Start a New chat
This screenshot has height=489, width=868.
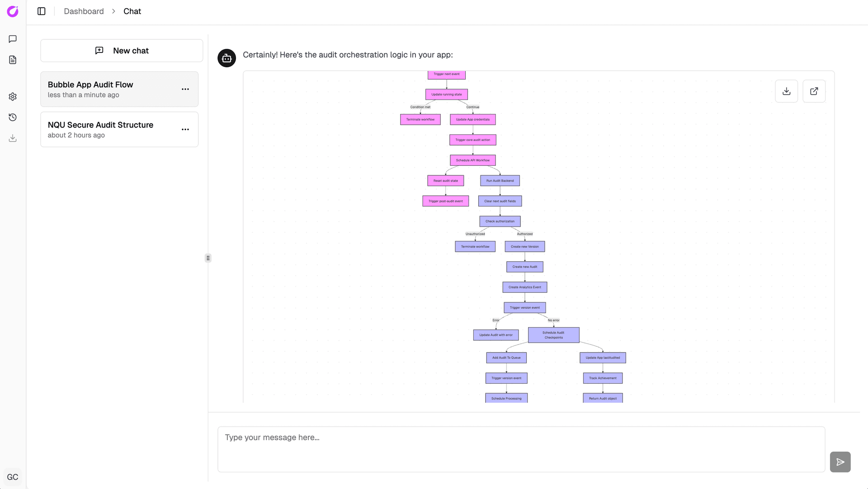pos(121,50)
